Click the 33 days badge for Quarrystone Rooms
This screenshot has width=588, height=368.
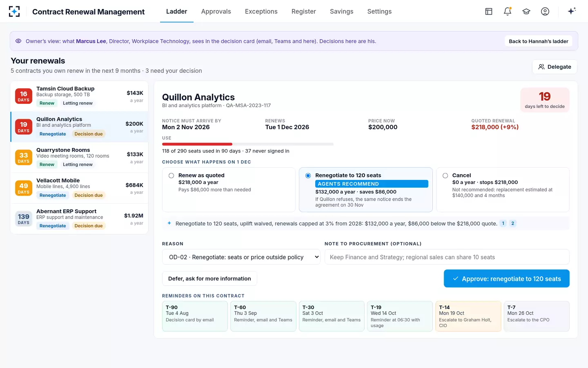click(x=24, y=157)
